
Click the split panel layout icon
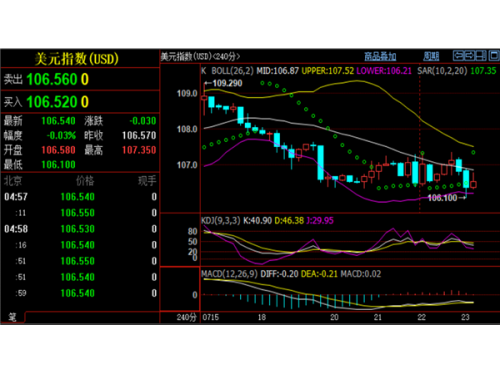(481, 56)
